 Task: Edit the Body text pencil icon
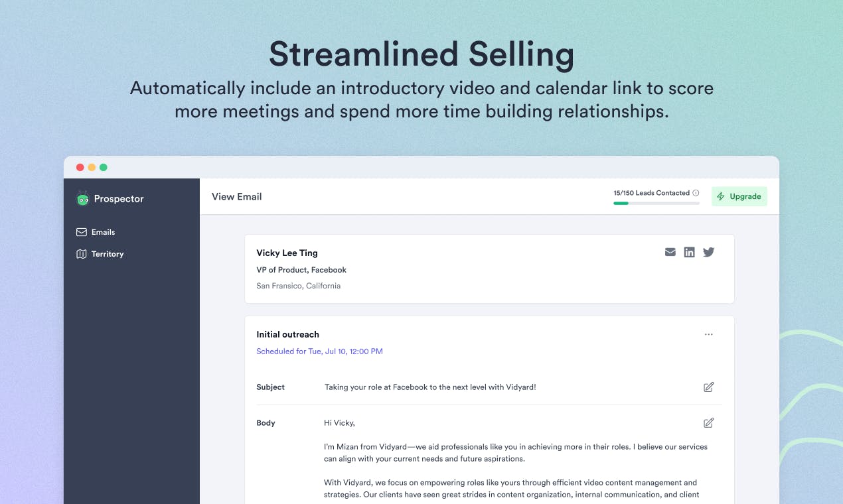[709, 422]
